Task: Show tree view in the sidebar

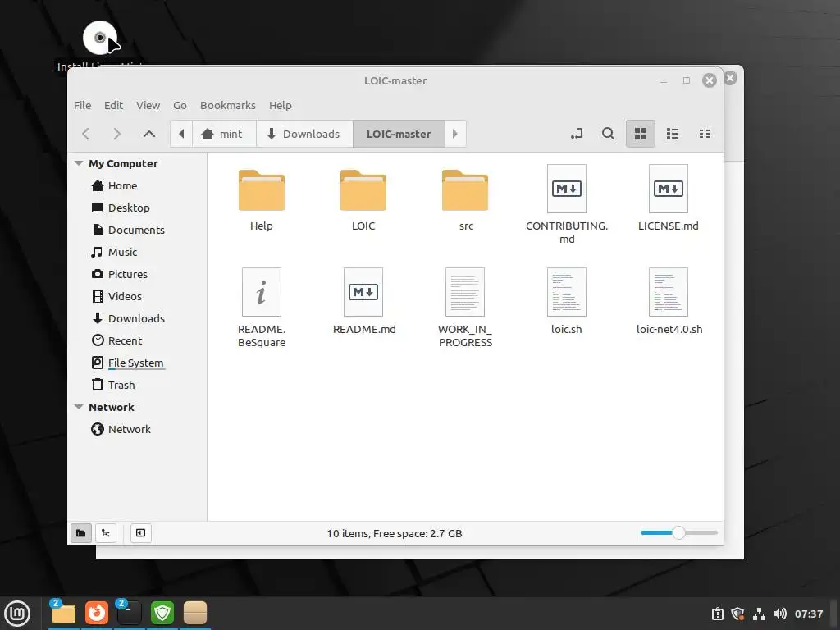Action: pyautogui.click(x=106, y=533)
